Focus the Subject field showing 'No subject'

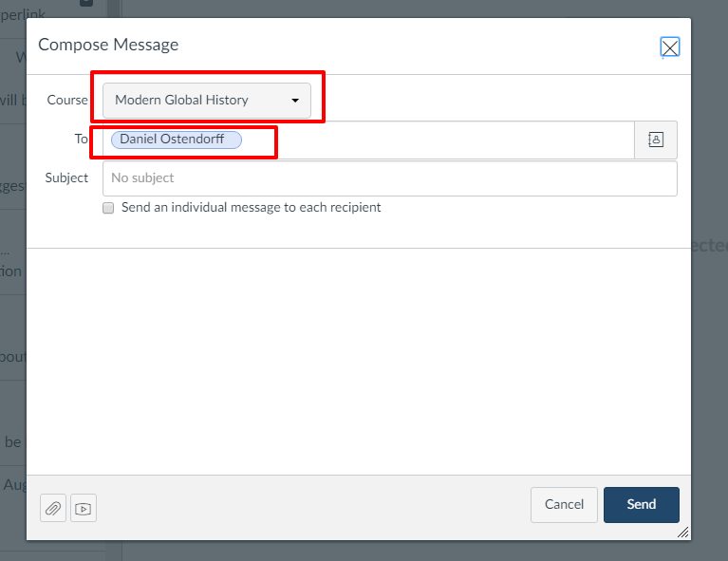[389, 178]
